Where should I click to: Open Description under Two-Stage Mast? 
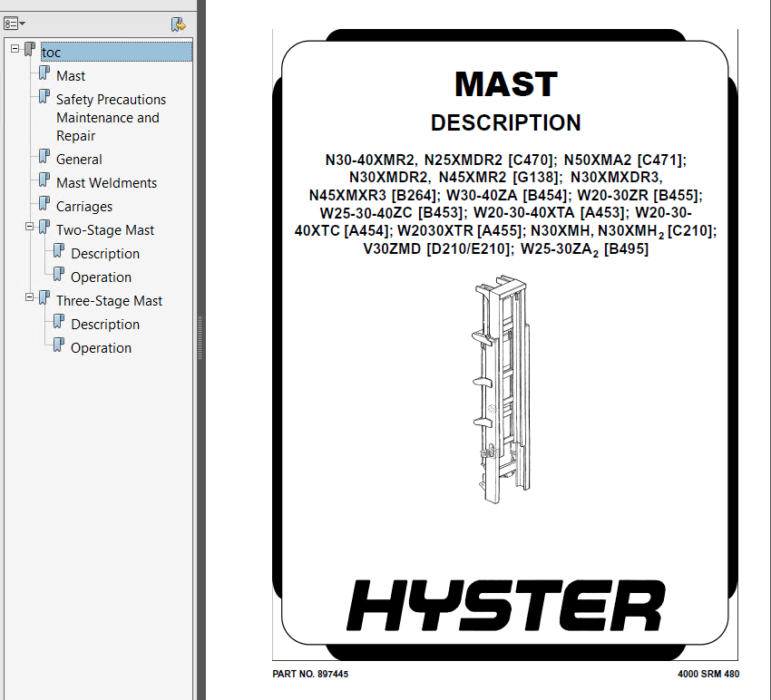[x=105, y=254]
